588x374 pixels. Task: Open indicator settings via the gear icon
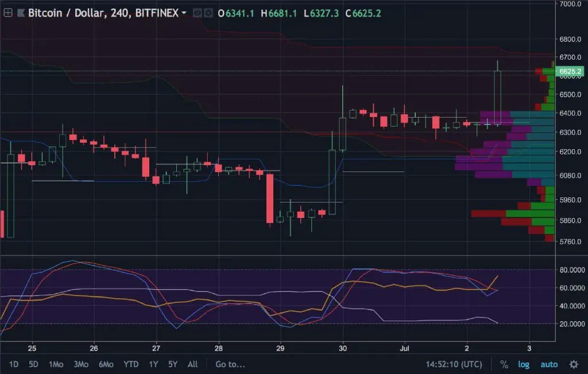[208, 13]
